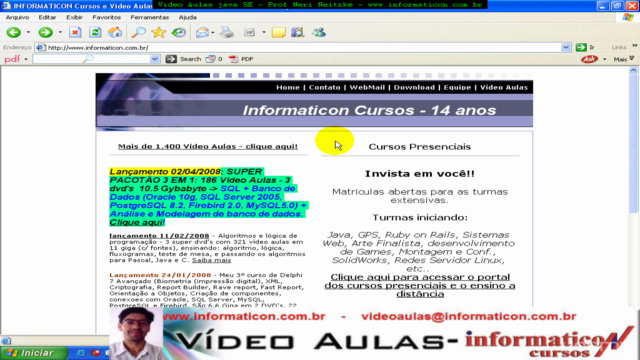
Task: Click the browser Back arrow button
Action: pos(13,32)
